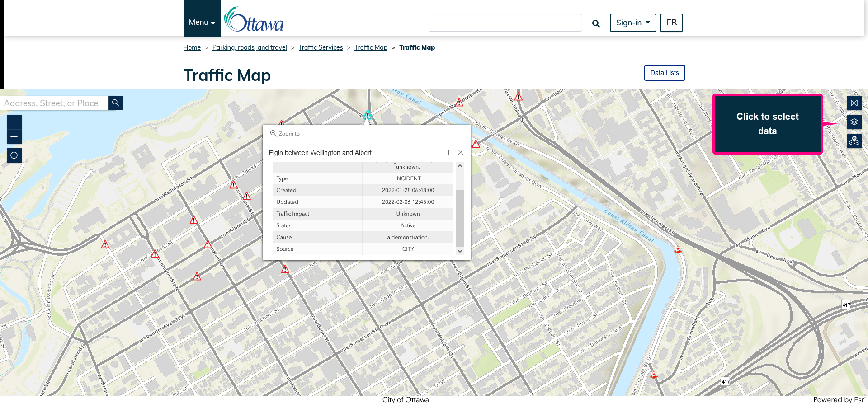Viewport: 868px width, 403px height.
Task: Select the highlighted incident marker above the popup
Action: [368, 116]
